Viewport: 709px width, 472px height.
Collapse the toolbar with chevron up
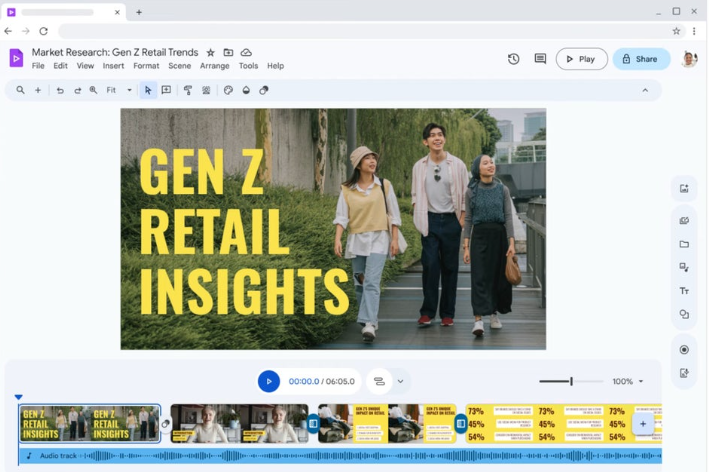click(x=645, y=90)
